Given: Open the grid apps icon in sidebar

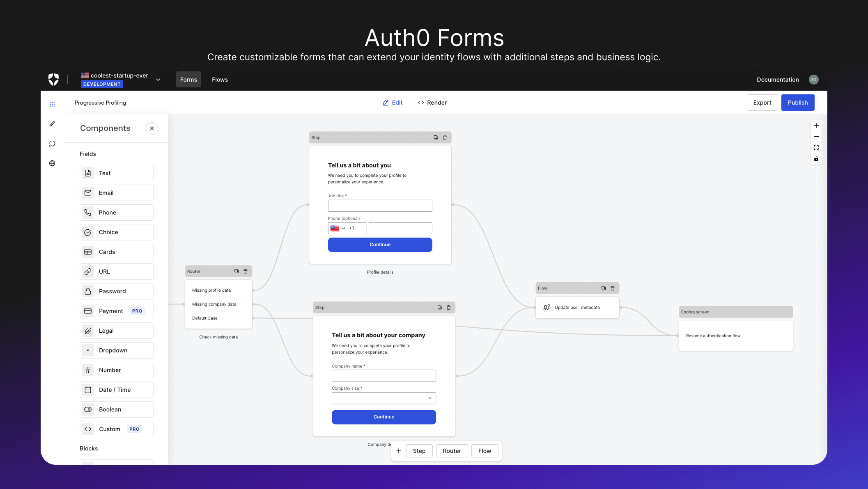Looking at the screenshot, I should (52, 104).
